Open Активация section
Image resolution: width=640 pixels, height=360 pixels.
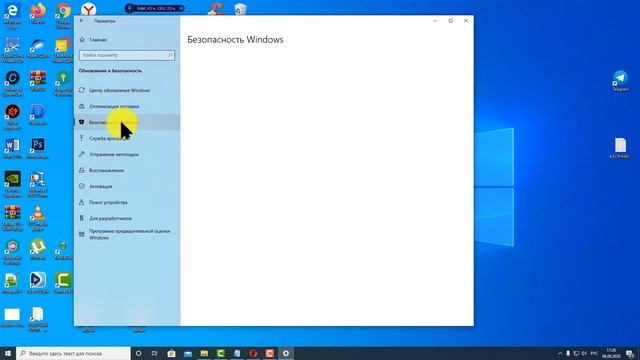(127, 186)
